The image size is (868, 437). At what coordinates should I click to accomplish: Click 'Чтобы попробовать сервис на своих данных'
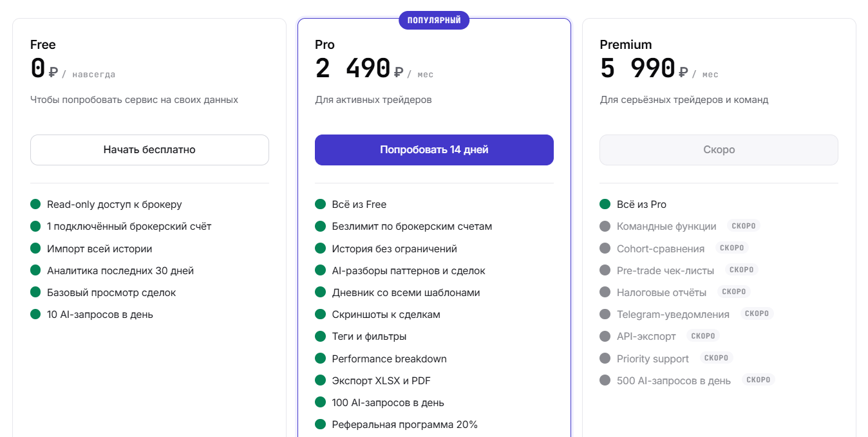(134, 100)
